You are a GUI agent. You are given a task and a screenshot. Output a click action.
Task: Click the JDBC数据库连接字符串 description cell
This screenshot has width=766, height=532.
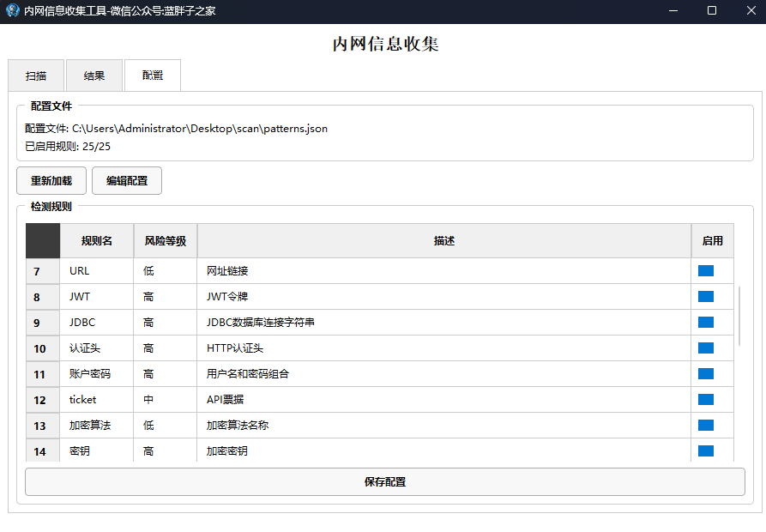tap(444, 323)
